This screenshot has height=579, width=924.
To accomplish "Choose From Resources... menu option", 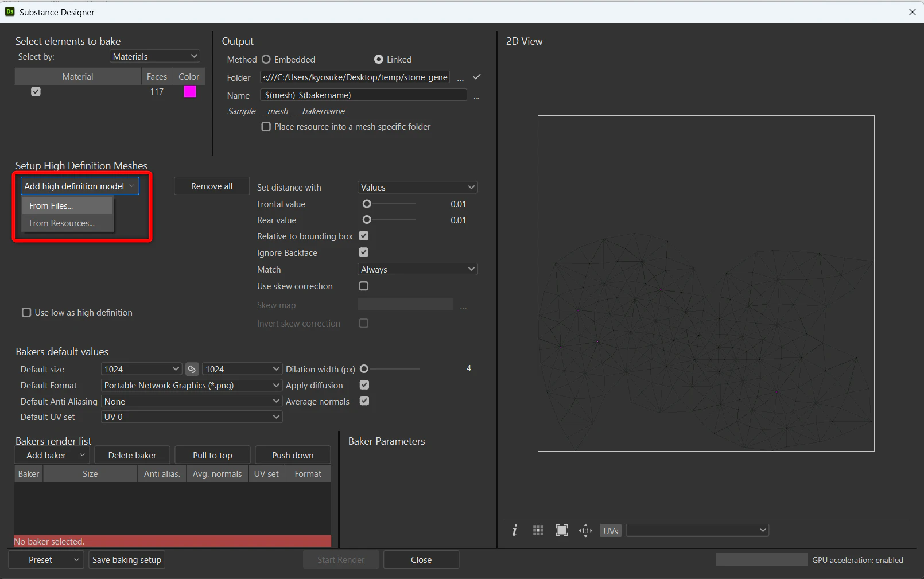I will 68,223.
